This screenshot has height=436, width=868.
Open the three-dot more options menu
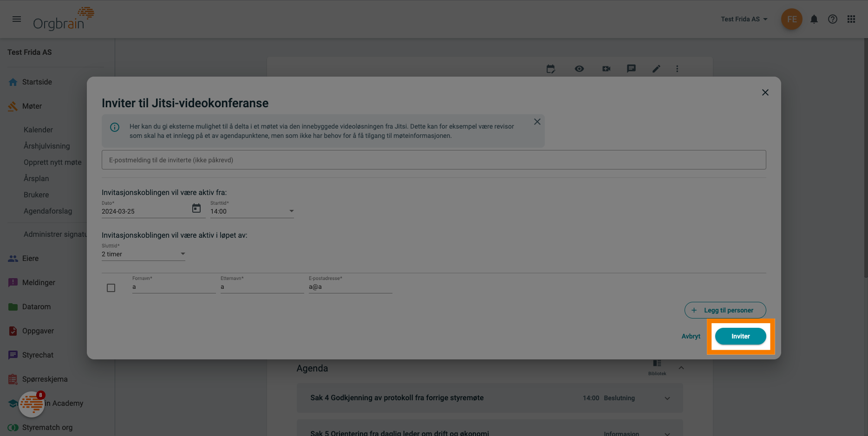[677, 69]
